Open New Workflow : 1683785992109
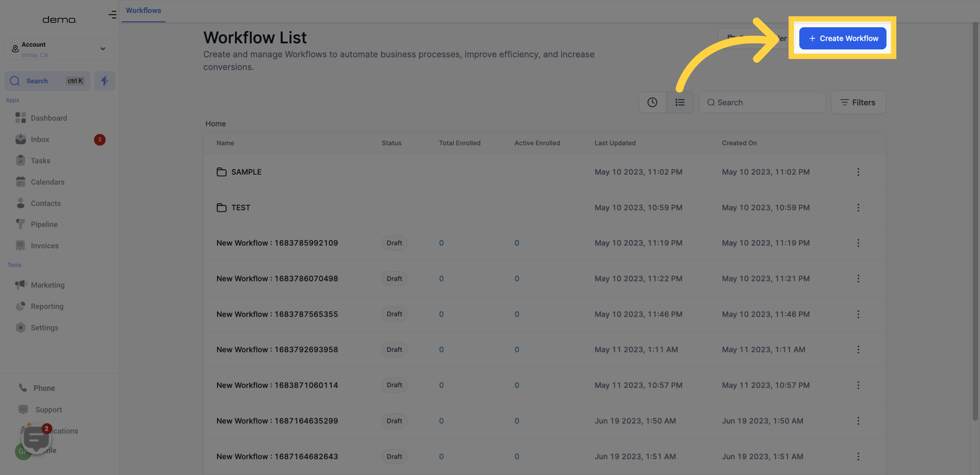Screen dimensions: 980x475 (277, 243)
